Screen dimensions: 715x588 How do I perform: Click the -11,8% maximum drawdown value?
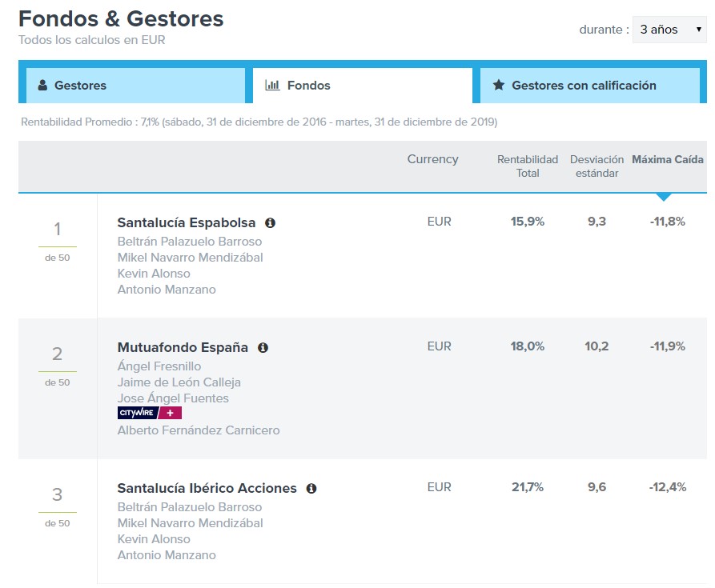[668, 222]
